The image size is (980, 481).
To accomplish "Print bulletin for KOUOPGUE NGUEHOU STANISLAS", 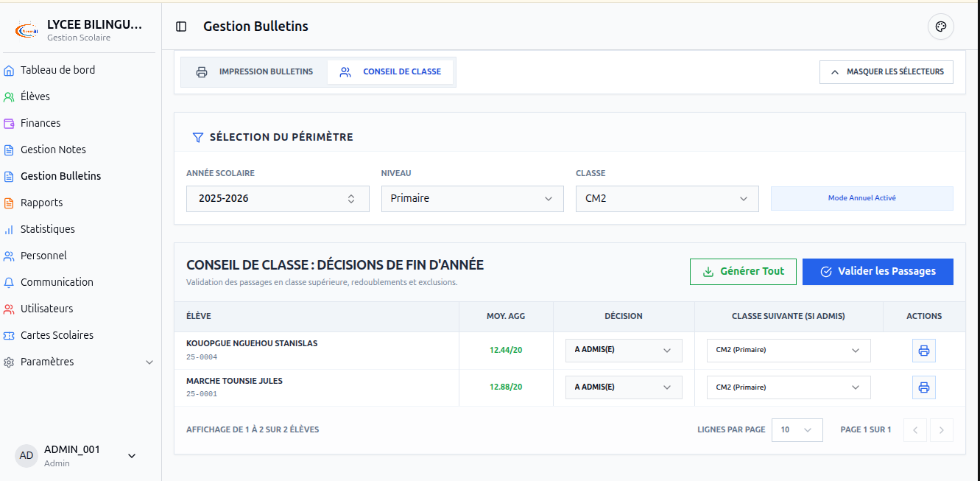I will coord(924,351).
